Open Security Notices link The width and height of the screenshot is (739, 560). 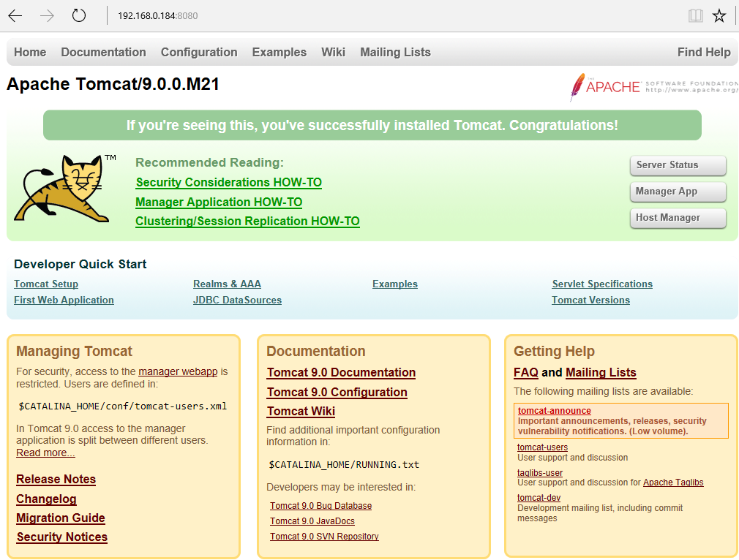61,537
